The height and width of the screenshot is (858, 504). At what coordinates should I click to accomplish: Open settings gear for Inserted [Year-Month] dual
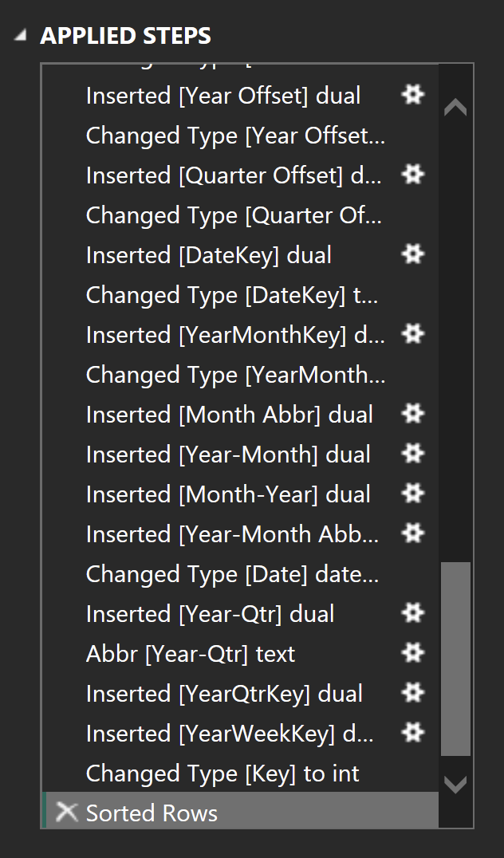point(412,454)
